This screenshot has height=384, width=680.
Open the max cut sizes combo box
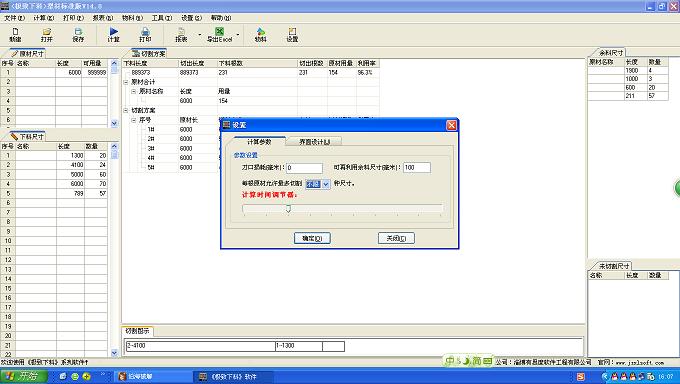[326, 184]
